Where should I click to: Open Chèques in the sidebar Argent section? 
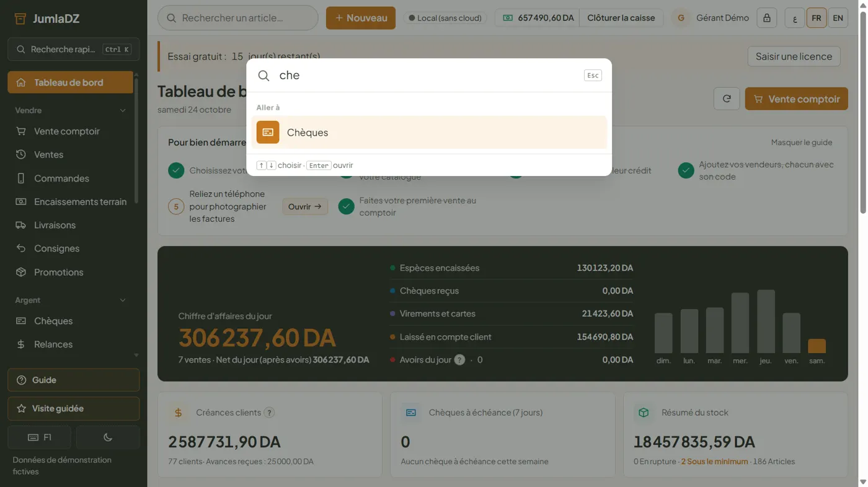pyautogui.click(x=71, y=321)
